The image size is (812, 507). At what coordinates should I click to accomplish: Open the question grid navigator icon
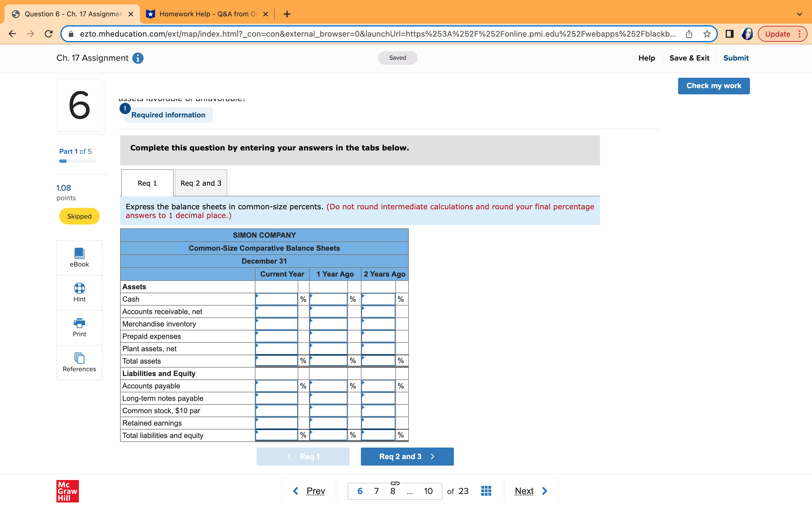(x=486, y=491)
